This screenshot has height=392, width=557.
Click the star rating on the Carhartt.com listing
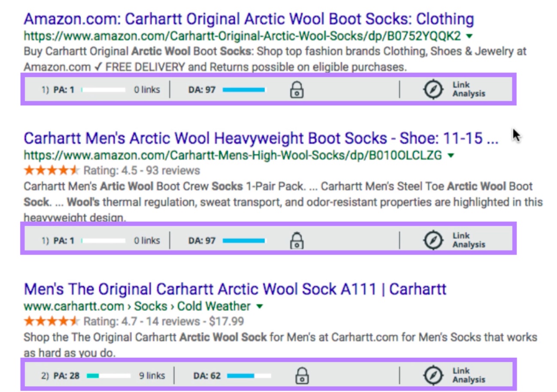coord(52,321)
